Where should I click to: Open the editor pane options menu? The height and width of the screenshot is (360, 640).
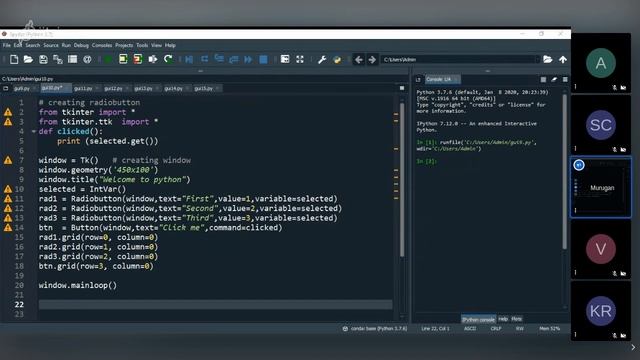point(402,88)
